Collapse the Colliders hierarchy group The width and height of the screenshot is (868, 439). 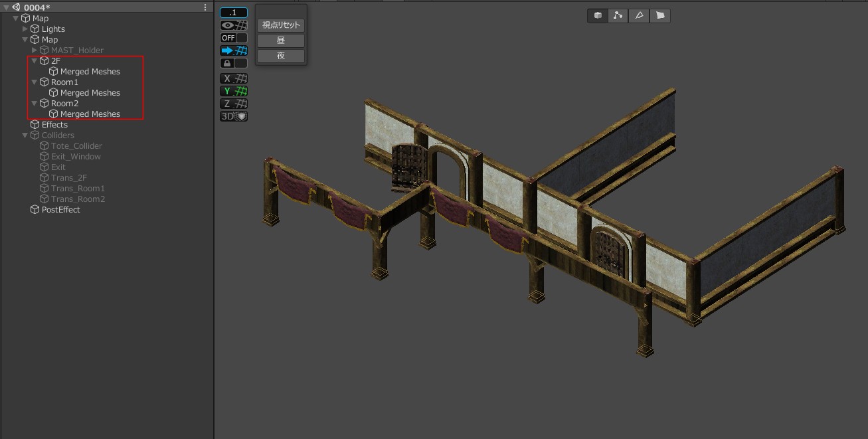point(25,135)
